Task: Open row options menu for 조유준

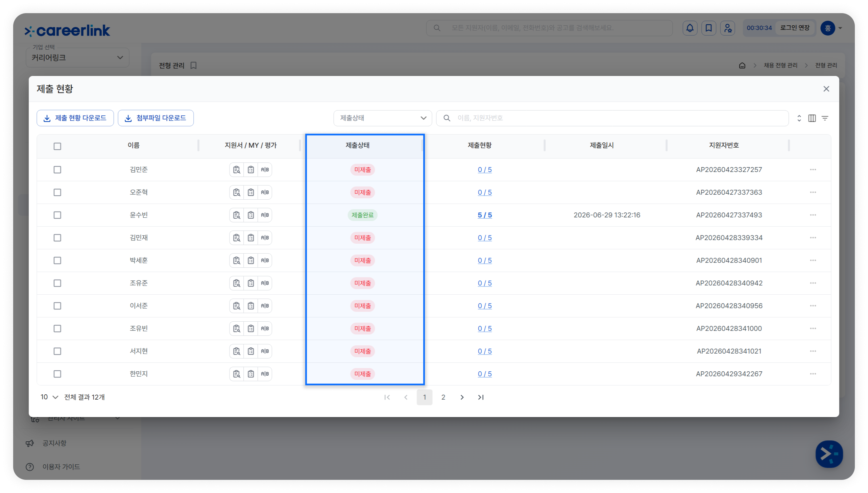Action: tap(813, 283)
